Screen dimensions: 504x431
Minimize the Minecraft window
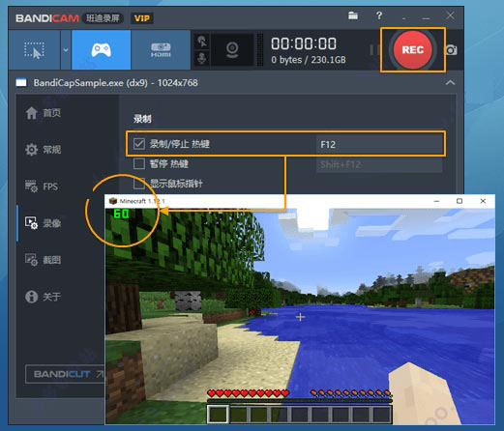point(436,201)
